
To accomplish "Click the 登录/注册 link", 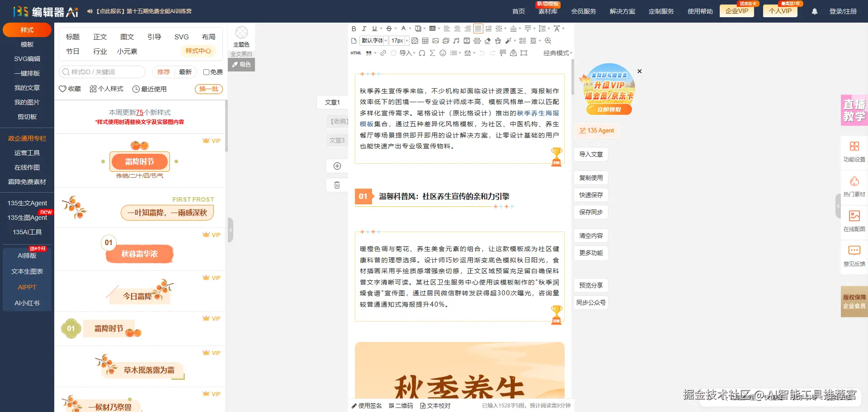I will 843,11.
